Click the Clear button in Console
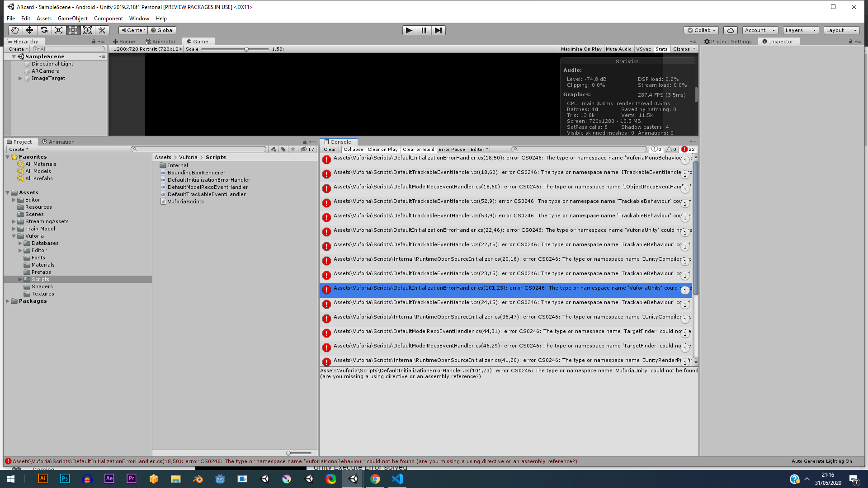The width and height of the screenshot is (868, 488). click(330, 149)
